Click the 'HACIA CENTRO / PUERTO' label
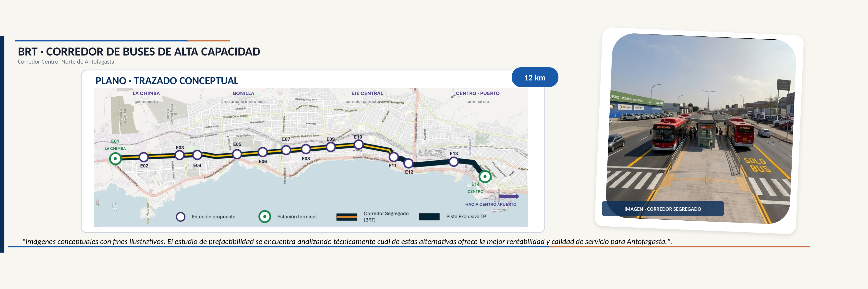 [491, 205]
